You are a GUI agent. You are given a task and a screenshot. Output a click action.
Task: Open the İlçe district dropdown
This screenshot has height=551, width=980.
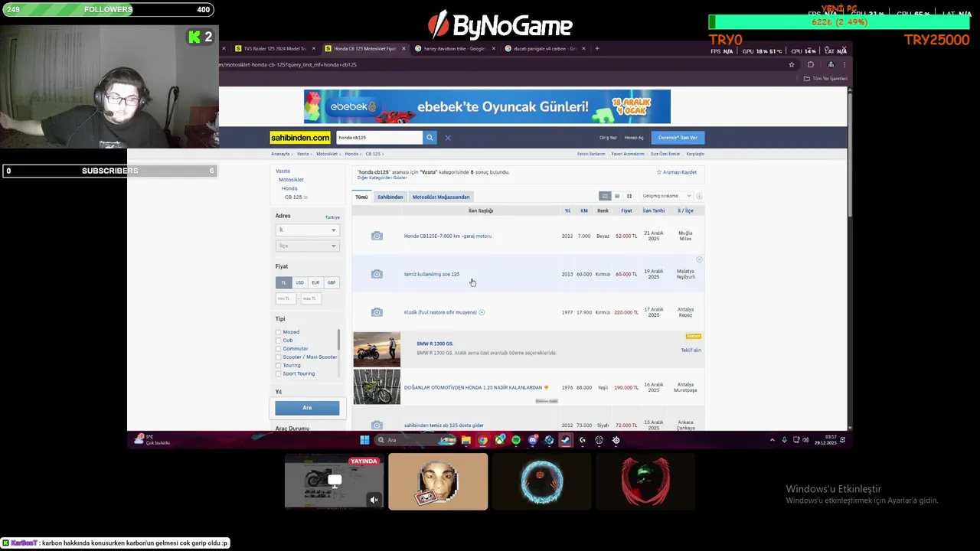(x=307, y=246)
